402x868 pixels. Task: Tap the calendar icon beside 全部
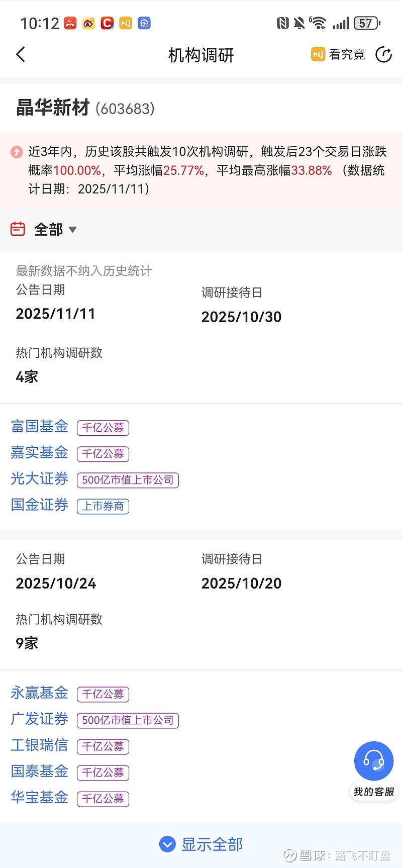click(18, 229)
